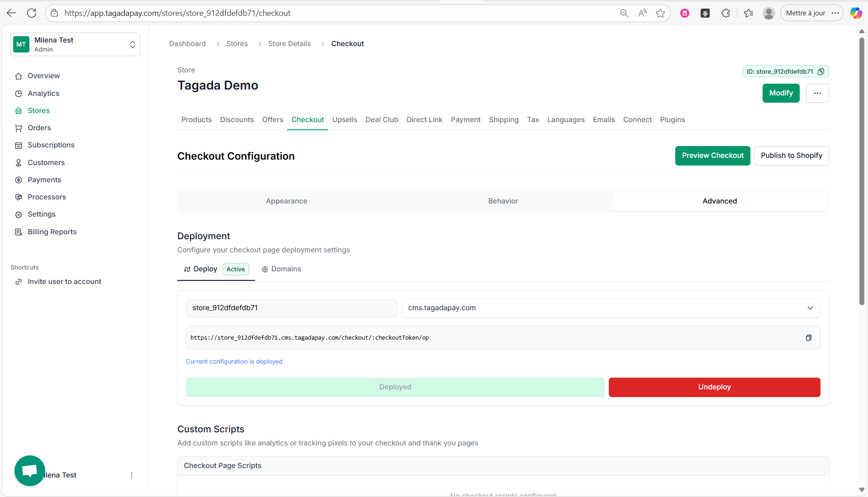The image size is (868, 497).
Task: Switch to the Upsells tab
Action: coord(344,120)
